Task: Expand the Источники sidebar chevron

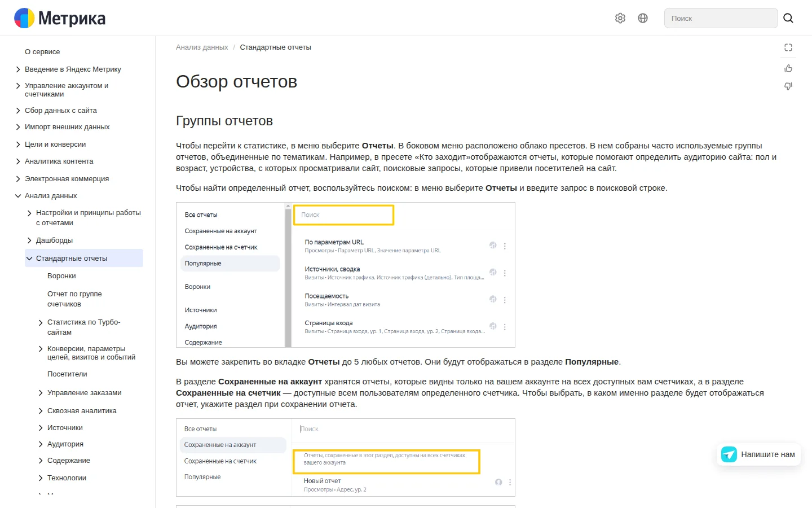Action: coord(41,428)
